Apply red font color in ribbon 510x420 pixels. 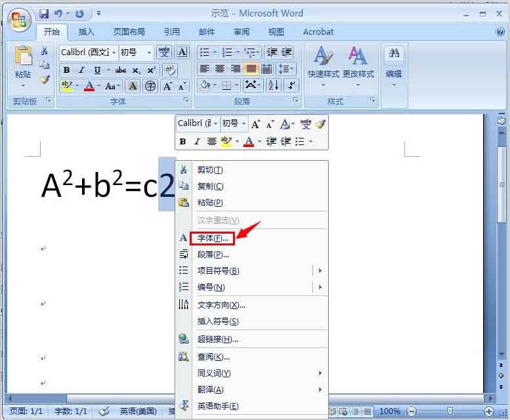[89, 86]
